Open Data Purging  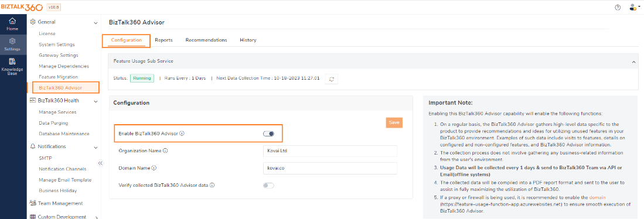coord(53,123)
